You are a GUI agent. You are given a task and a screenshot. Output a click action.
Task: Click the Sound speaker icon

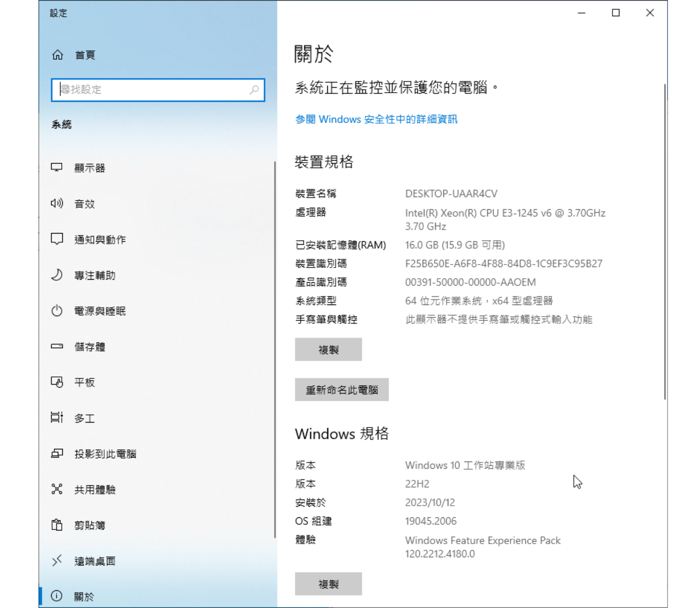click(57, 203)
